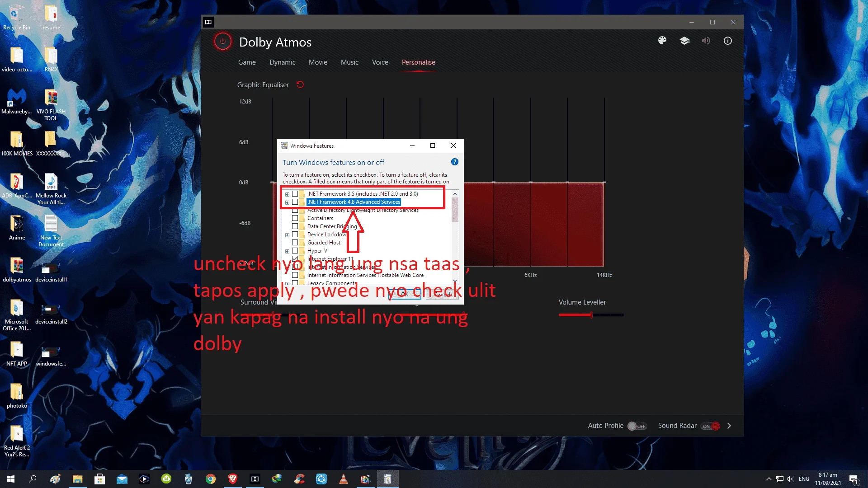Screen dimensions: 868x488
Task: Open Brave browser from the taskbar
Action: coord(233,479)
